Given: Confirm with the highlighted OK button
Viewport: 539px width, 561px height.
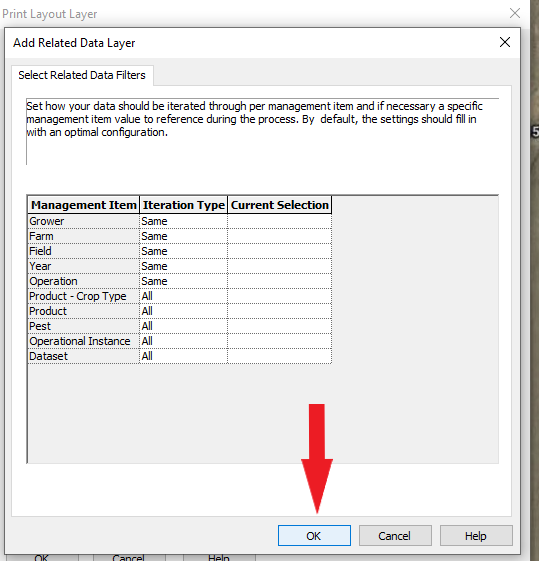Looking at the screenshot, I should coord(314,536).
